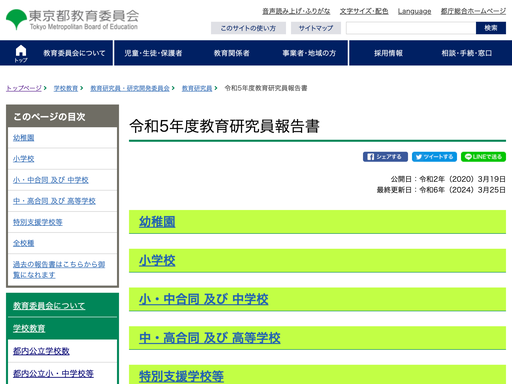The width and height of the screenshot is (512, 384).
Task: Open the 相談・手続・窓口 navigation menu
Action: click(467, 53)
